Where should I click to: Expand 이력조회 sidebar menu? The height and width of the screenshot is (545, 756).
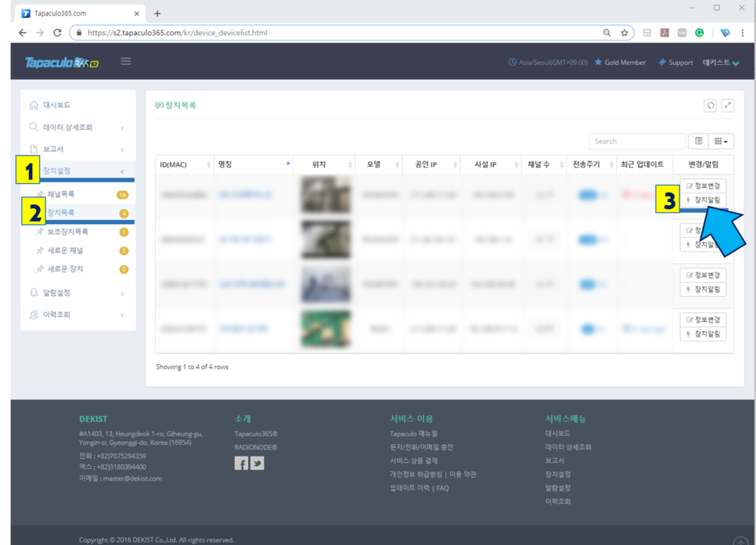(x=77, y=315)
